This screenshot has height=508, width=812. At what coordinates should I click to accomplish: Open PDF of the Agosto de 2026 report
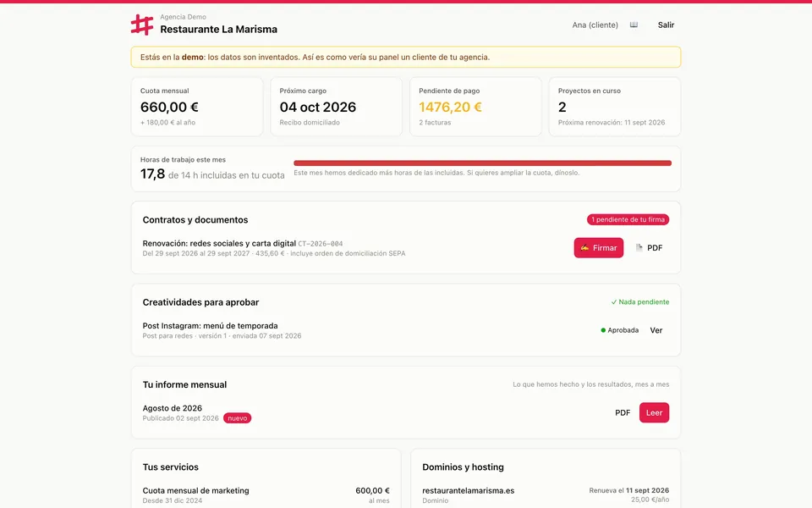point(623,412)
